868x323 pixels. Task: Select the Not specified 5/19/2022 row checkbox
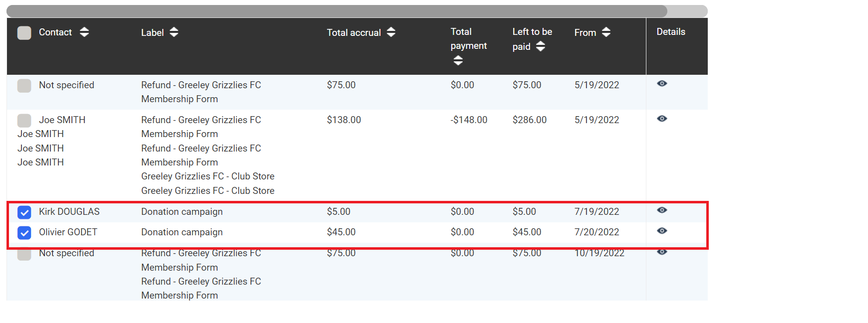coord(24,86)
